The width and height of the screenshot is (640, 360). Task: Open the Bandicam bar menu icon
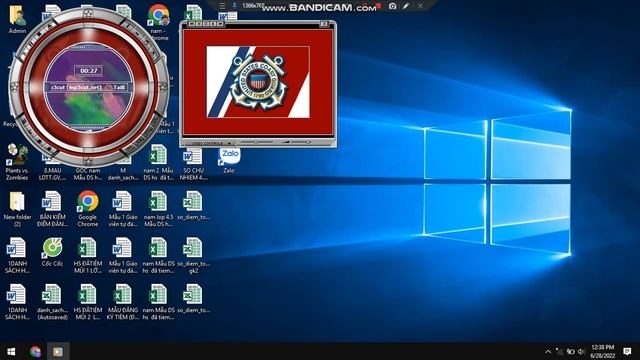222,6
